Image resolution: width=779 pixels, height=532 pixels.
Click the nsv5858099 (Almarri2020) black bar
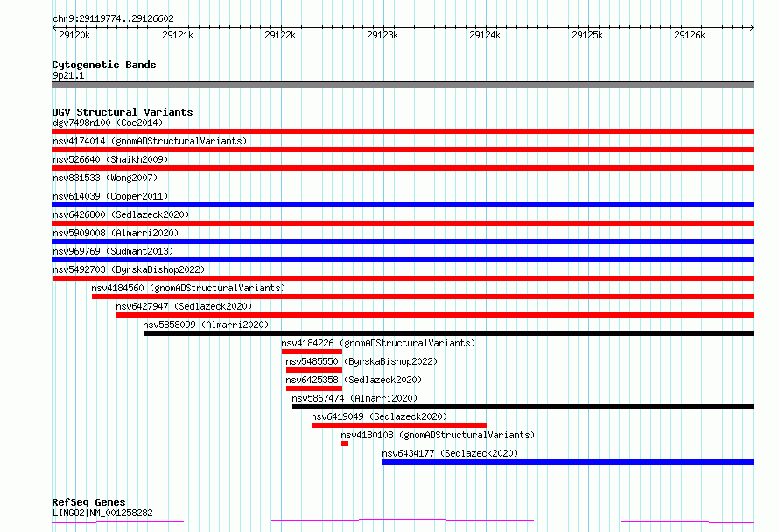[449, 333]
